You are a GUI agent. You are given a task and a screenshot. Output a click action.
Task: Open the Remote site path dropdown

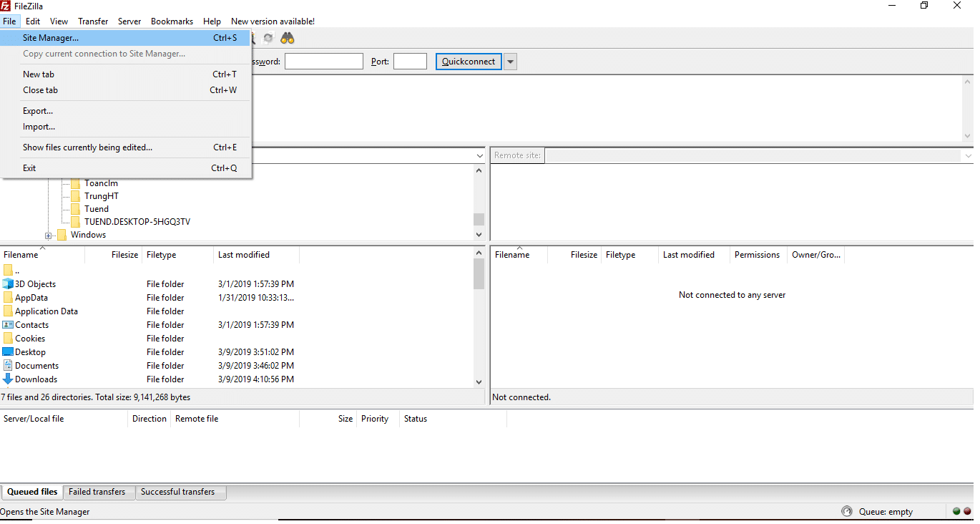point(968,156)
